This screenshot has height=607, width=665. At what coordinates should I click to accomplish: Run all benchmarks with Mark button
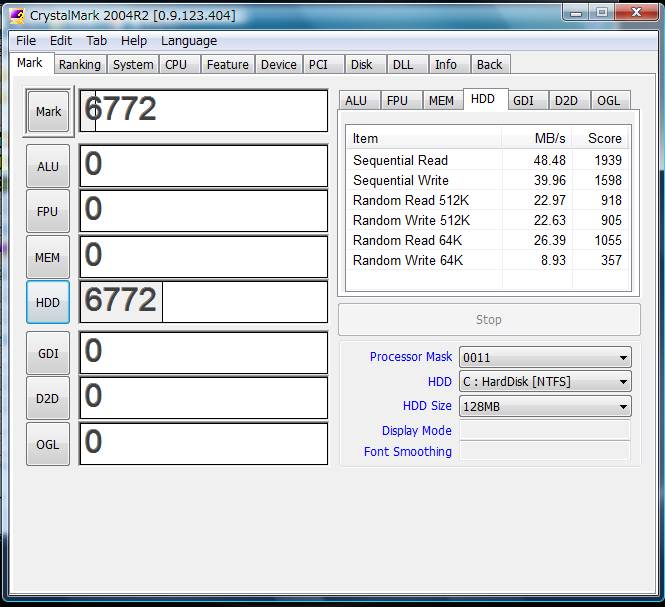click(x=48, y=112)
